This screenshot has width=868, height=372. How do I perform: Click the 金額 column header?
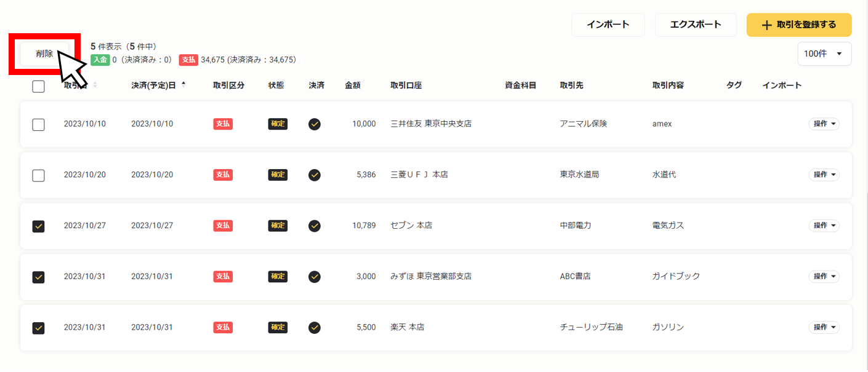tap(353, 85)
